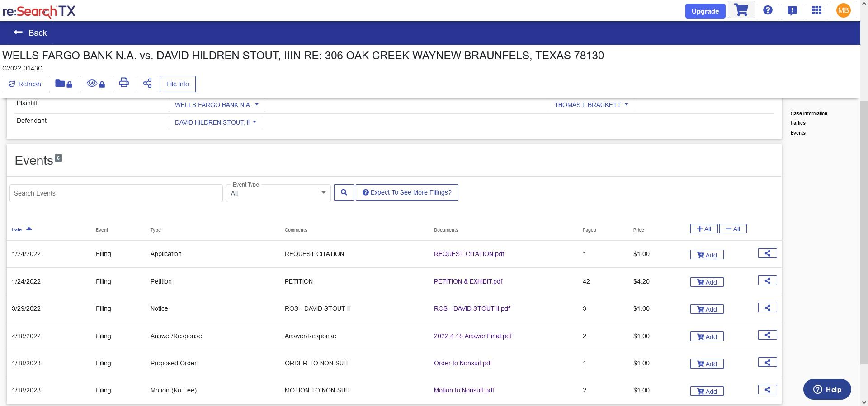Click the scrollbar down arrow
Viewport: 868px width, 406px height.
pyautogui.click(x=864, y=402)
